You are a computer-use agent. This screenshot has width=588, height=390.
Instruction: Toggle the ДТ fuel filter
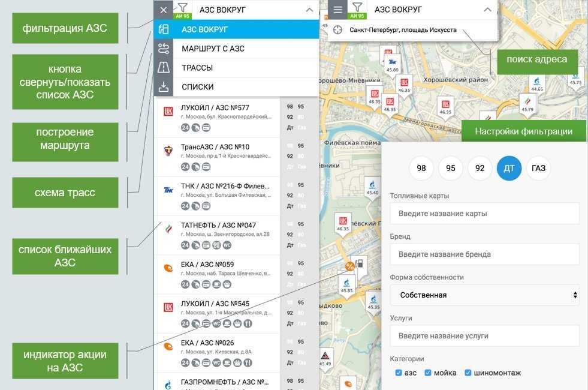pyautogui.click(x=509, y=168)
